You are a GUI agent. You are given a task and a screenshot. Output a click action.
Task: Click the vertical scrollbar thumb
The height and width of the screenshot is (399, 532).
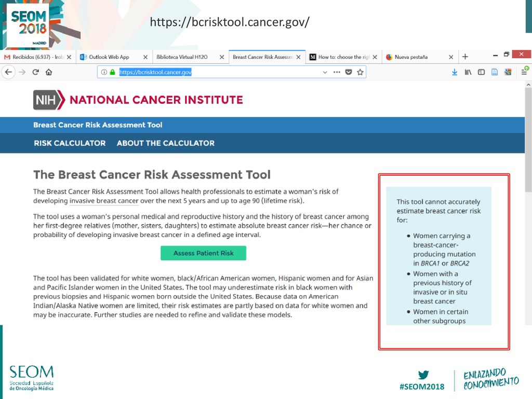(x=528, y=140)
